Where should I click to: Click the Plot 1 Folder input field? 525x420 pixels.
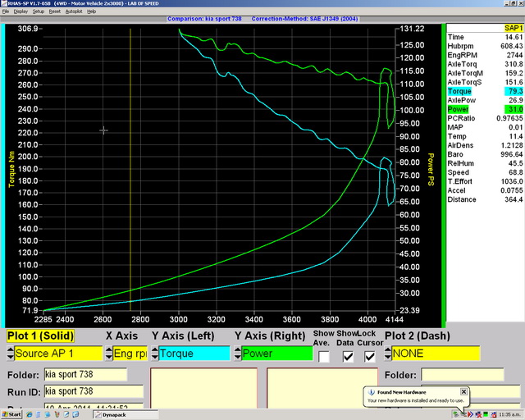tap(85, 375)
